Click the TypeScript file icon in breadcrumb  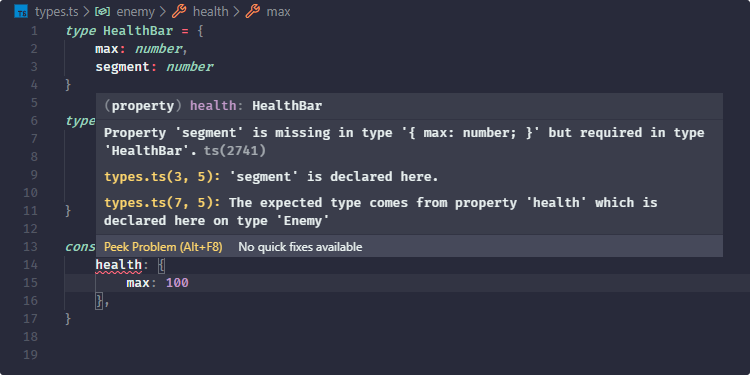point(22,12)
